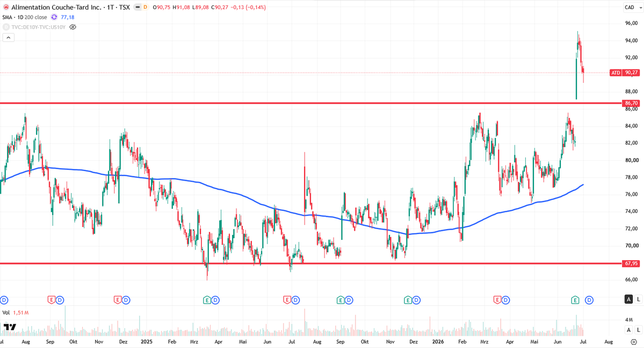Click the 4 M volume axis label
This screenshot has height=348, width=644.
tap(629, 319)
